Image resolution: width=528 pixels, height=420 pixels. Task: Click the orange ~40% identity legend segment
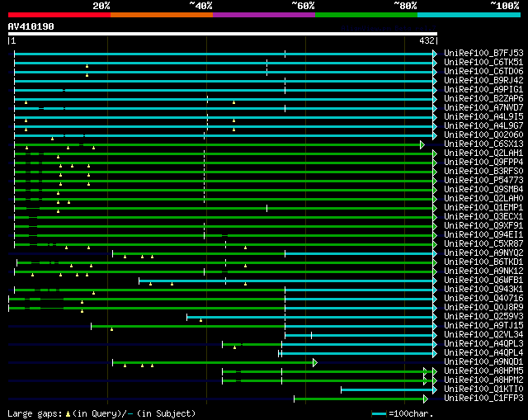(162, 15)
